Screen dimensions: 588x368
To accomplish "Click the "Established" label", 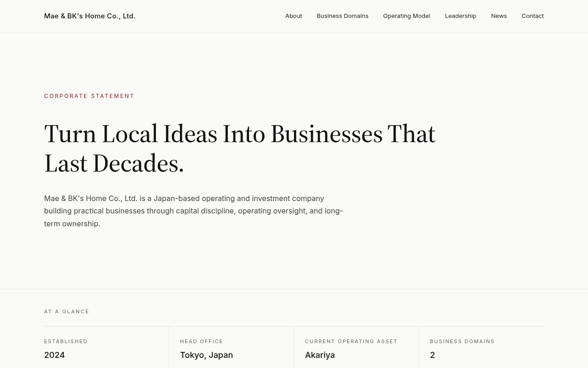I will coord(66,341).
